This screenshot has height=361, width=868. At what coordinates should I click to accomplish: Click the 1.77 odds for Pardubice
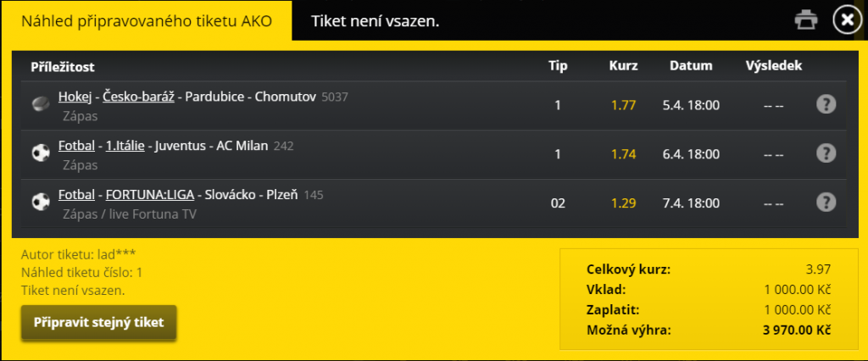(623, 105)
